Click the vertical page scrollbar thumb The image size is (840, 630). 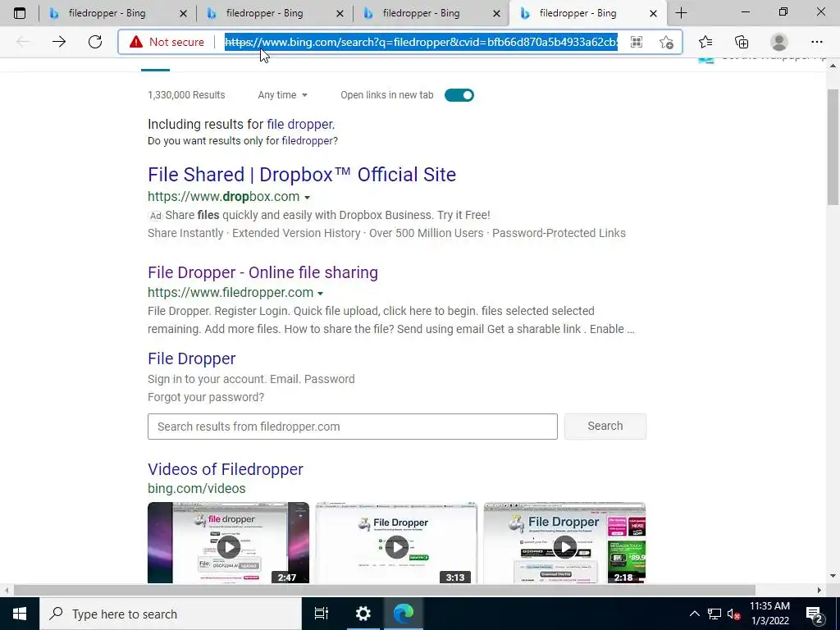pos(833,148)
